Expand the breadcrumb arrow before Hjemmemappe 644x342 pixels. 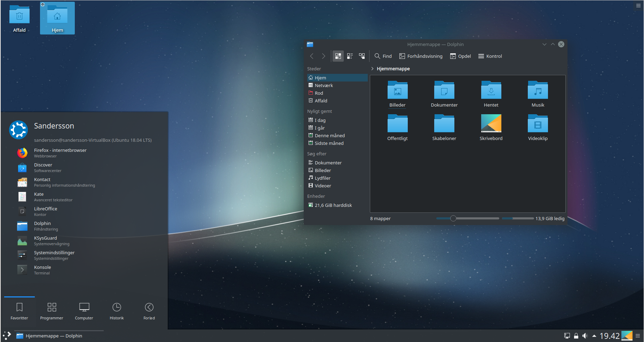pyautogui.click(x=372, y=69)
